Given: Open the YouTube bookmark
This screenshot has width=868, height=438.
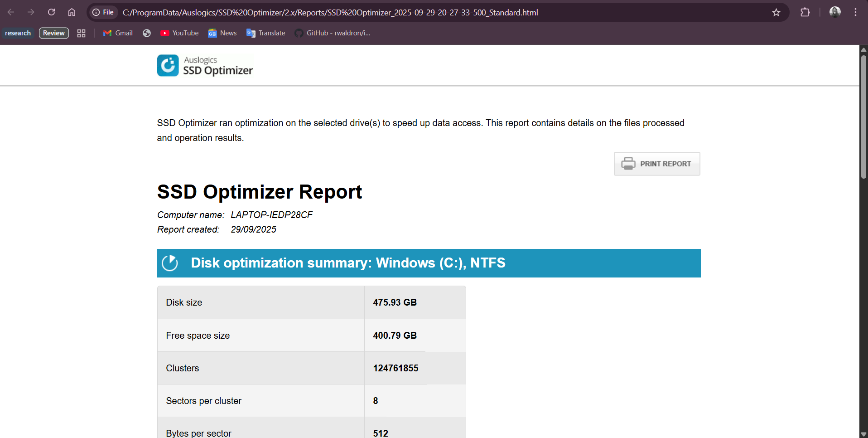Looking at the screenshot, I should click(178, 33).
